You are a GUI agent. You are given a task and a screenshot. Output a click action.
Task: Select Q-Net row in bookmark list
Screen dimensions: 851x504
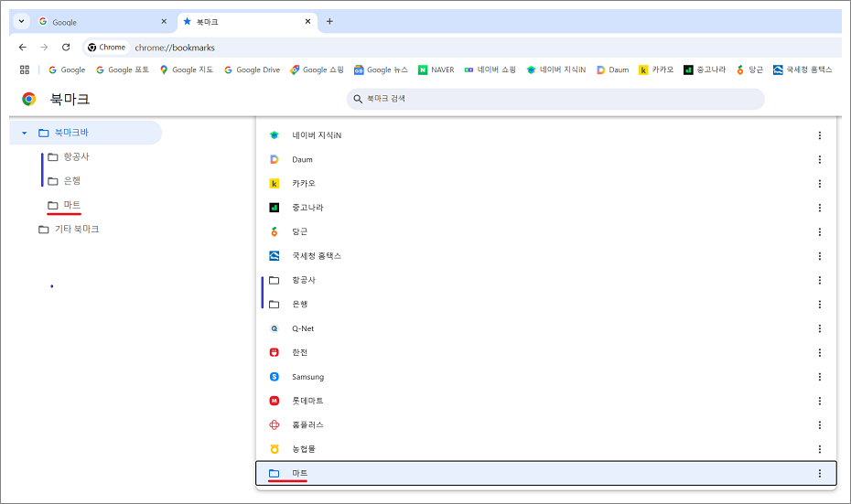click(546, 328)
